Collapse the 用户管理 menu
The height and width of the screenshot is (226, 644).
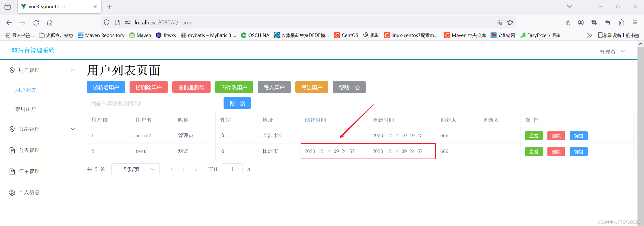[42, 70]
